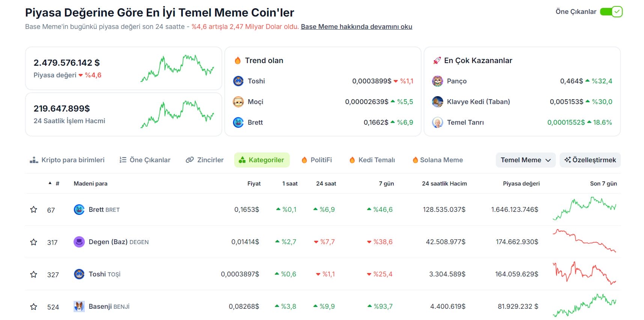Click the Brett coin icon in Trend olan
Screen dimensions: 644x320
click(x=238, y=122)
